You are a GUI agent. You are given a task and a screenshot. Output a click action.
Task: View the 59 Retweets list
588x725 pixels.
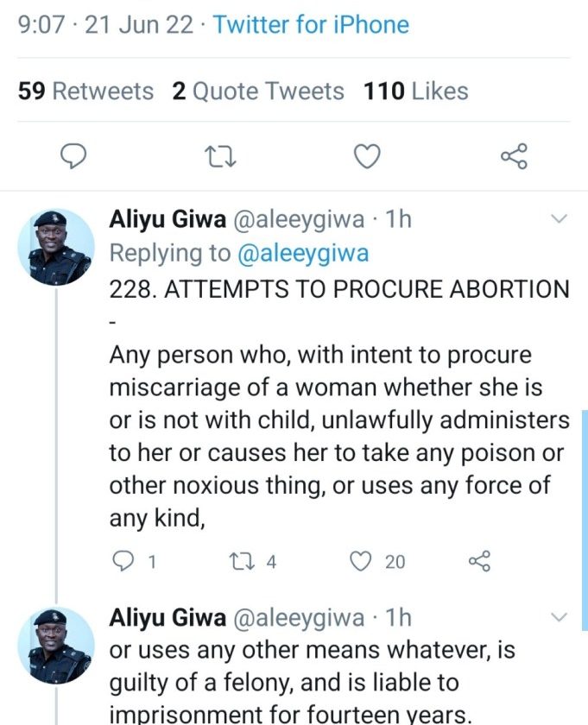(x=85, y=91)
